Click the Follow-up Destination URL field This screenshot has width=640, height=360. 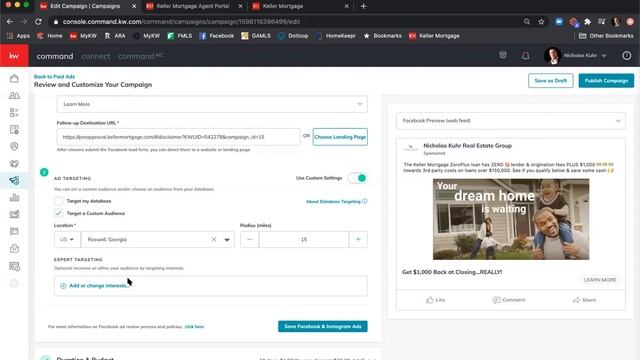pyautogui.click(x=178, y=137)
